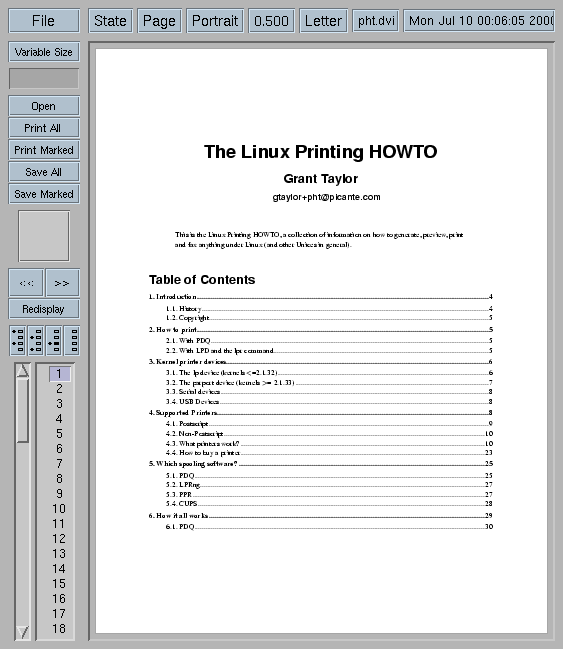Viewport: 563px width, 649px height.
Task: Click scroll down arrow of page list
Action: (23, 632)
